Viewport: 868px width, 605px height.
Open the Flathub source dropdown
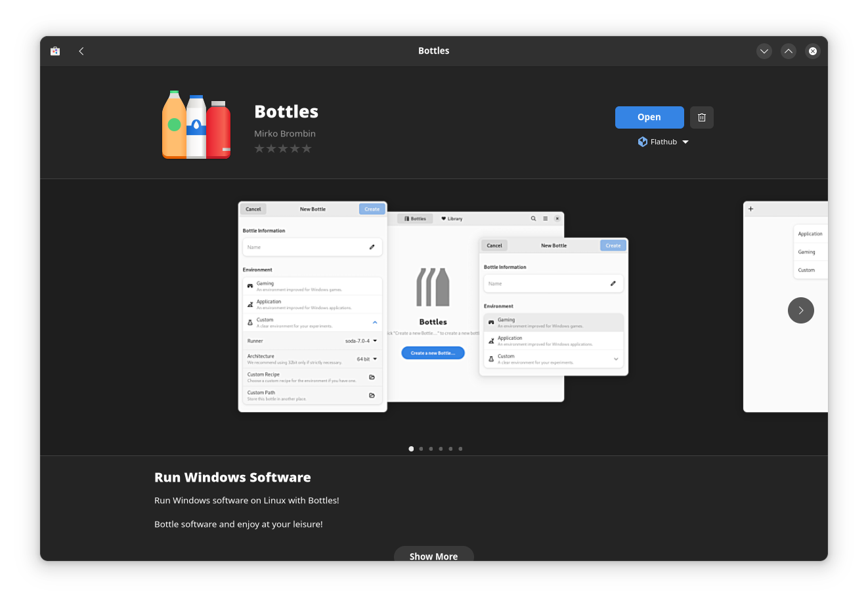[663, 142]
